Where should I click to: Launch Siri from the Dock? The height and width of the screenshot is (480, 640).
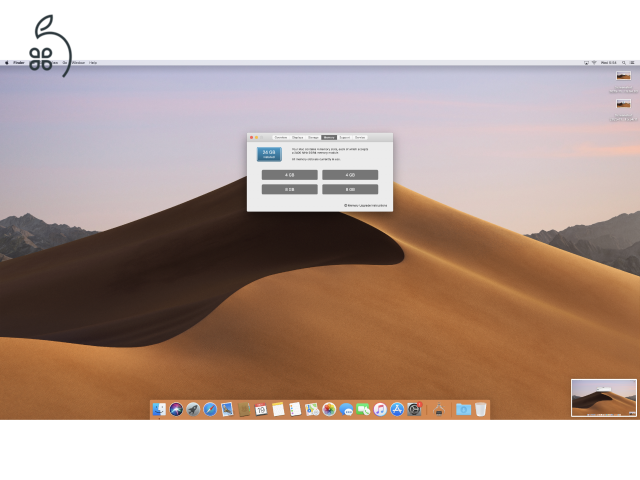point(176,409)
